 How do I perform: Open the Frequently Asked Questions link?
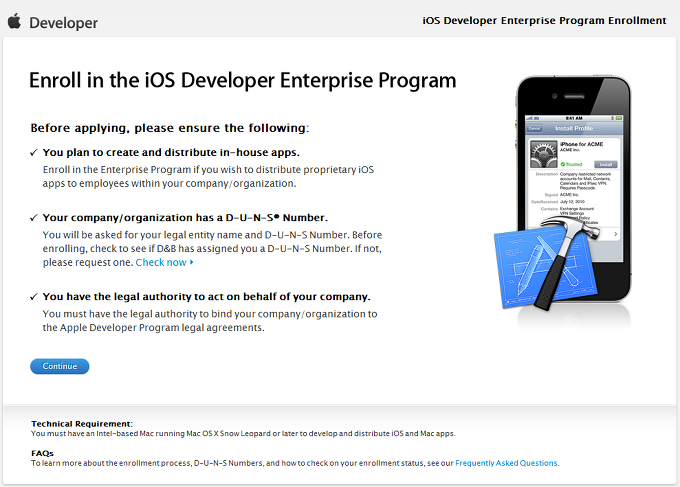tap(506, 463)
